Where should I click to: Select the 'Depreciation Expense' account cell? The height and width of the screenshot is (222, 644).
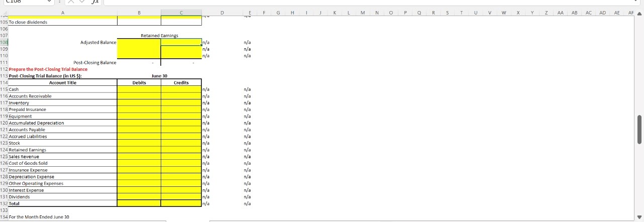63,177
